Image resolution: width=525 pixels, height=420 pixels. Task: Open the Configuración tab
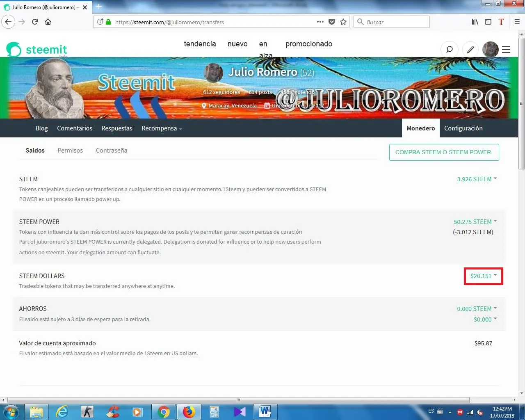[463, 128]
